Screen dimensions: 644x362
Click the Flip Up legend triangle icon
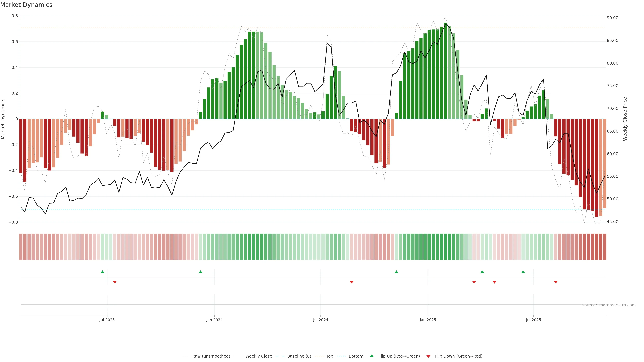coord(372,356)
